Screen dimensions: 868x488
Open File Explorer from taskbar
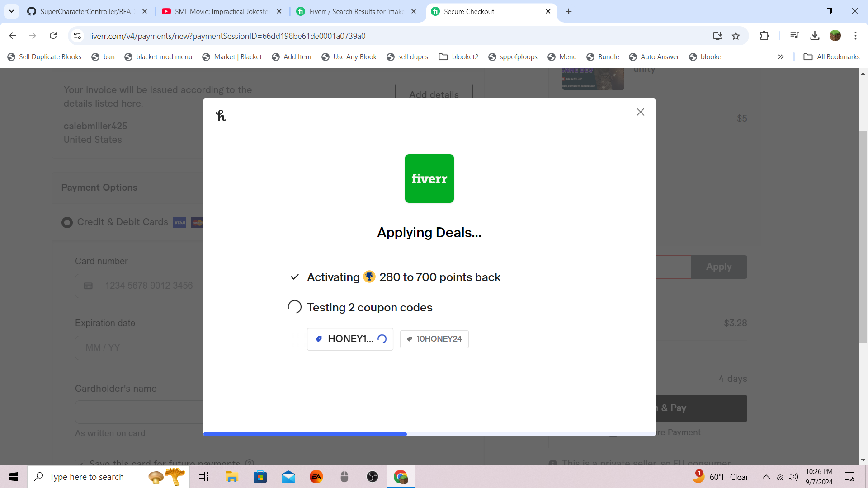tap(232, 477)
